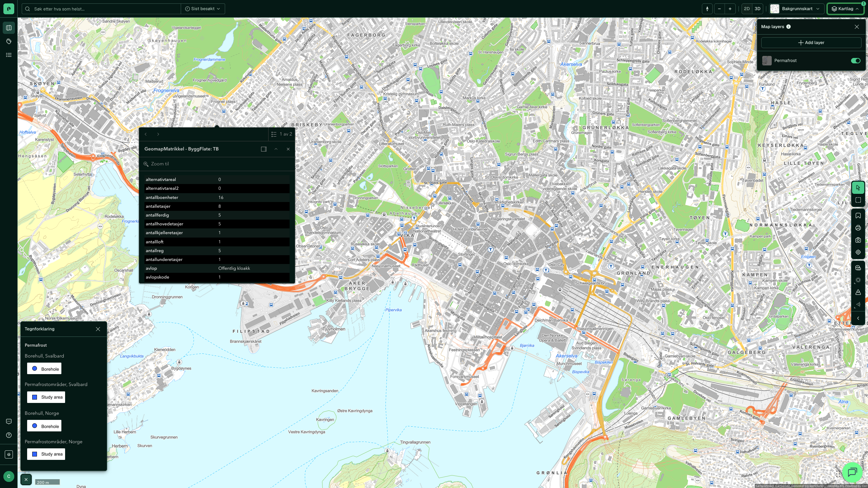Activate the pointer select tool

tap(858, 188)
